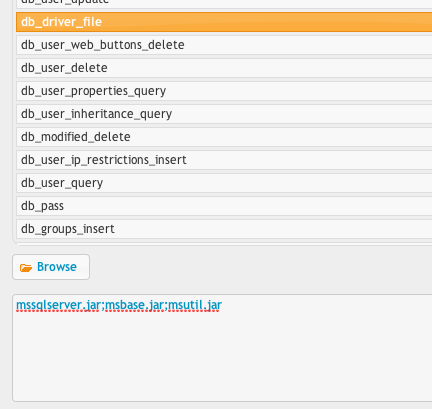432x409 pixels.
Task: Select the db_user_properties_query row
Action: [224, 91]
